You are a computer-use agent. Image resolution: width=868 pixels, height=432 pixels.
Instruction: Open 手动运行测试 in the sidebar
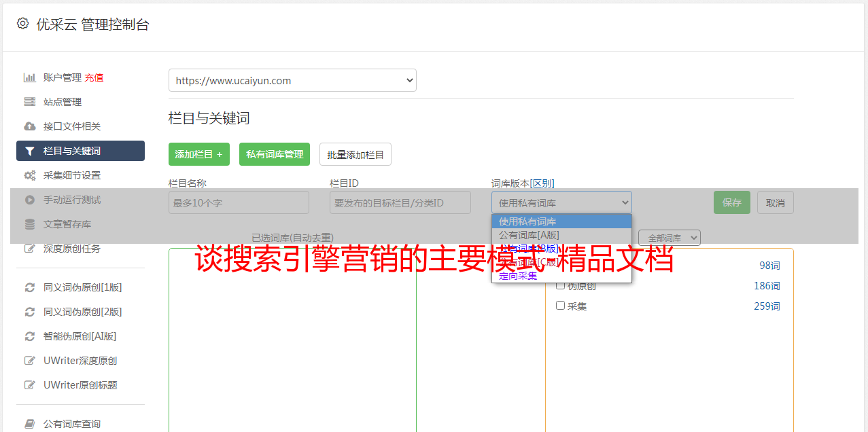point(72,200)
